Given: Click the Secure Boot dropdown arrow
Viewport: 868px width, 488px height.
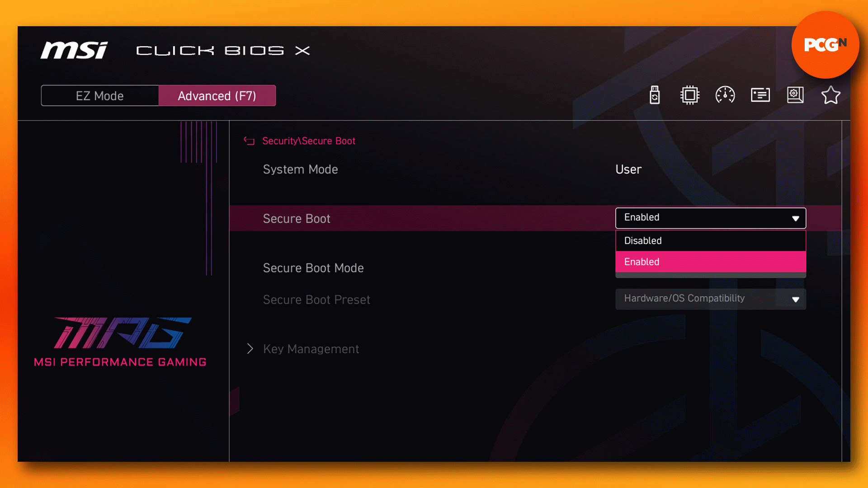Looking at the screenshot, I should (x=795, y=219).
